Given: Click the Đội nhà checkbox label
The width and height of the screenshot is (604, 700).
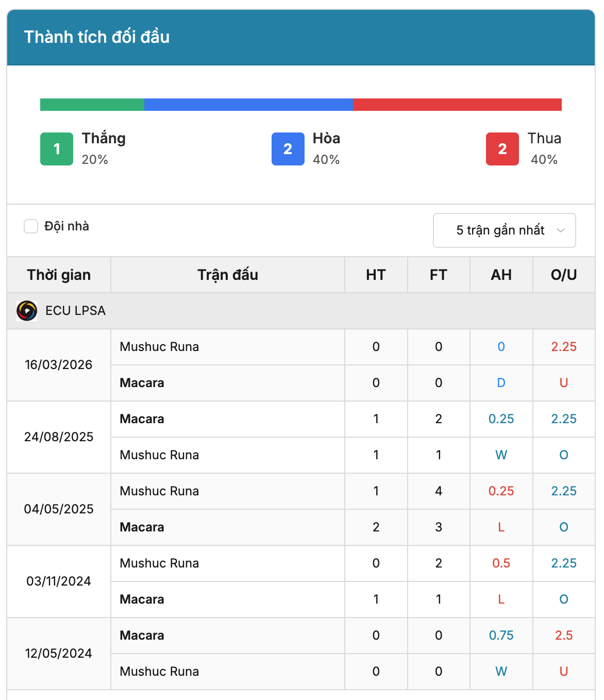Looking at the screenshot, I should (66, 226).
